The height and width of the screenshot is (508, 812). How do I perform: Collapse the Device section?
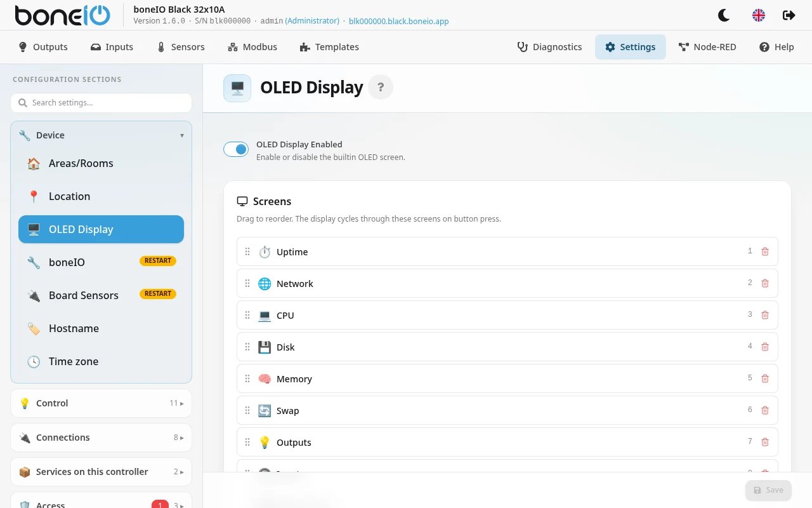[x=101, y=135]
